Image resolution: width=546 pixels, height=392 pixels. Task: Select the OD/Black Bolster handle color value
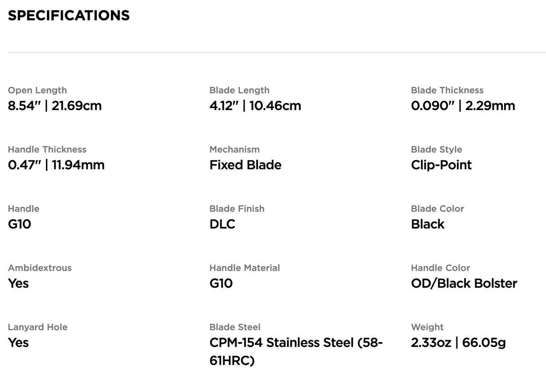(464, 283)
